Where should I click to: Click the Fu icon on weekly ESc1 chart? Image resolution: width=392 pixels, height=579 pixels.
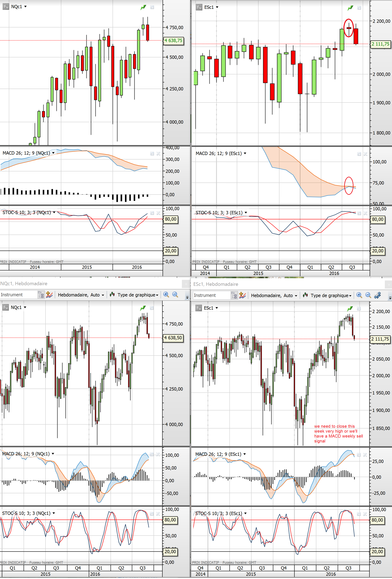[x=199, y=308]
